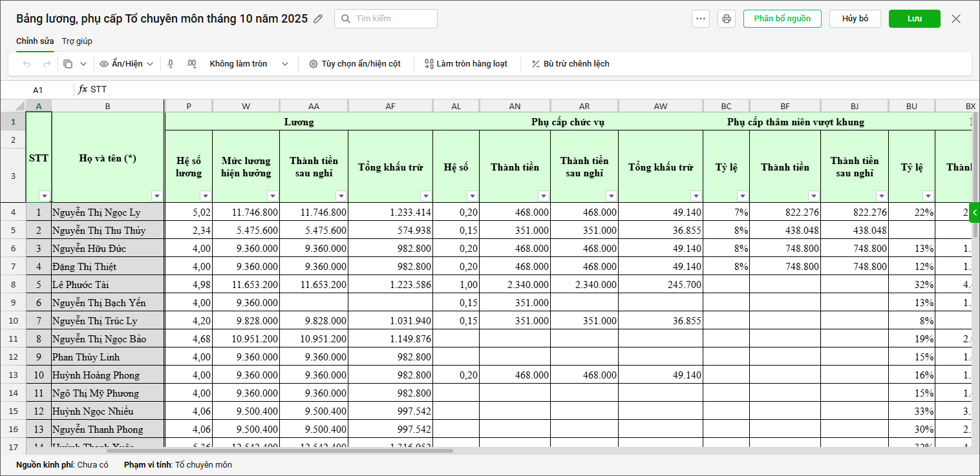The width and height of the screenshot is (980, 476).
Task: Click the Tìm kiếm search field
Action: 386,19
